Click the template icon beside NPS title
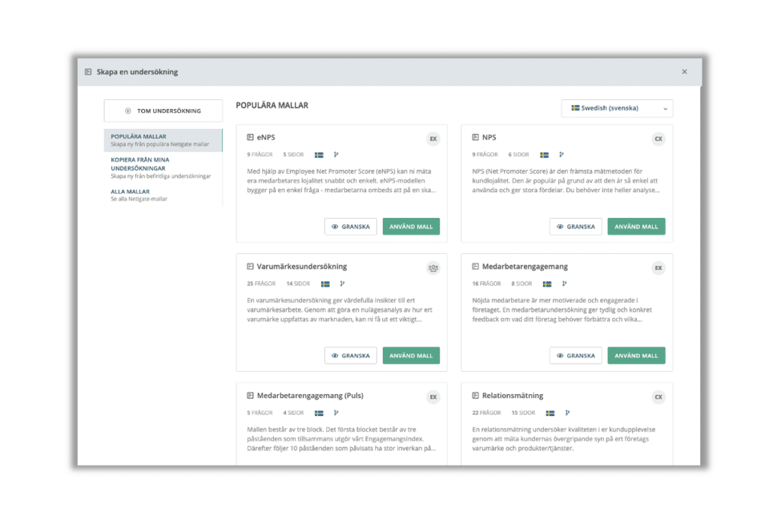 [x=475, y=137]
